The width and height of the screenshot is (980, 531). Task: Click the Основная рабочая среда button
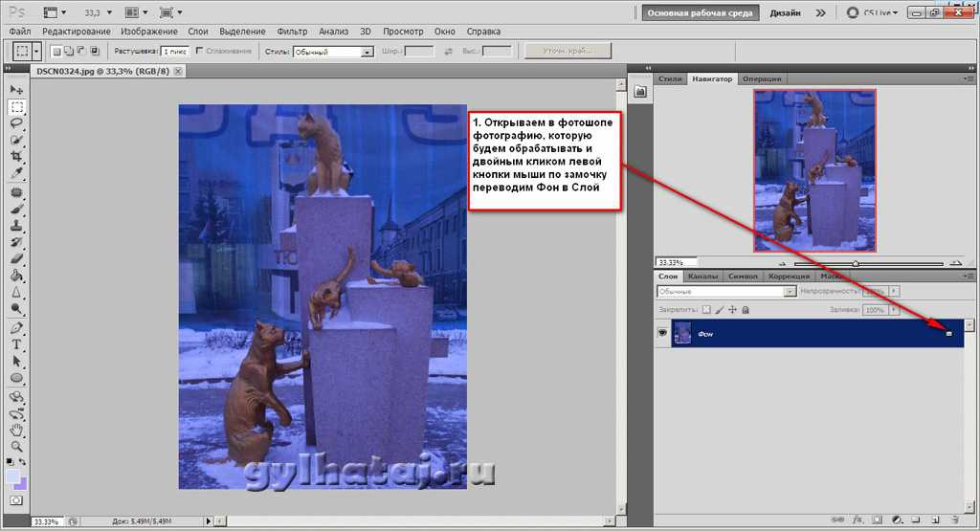702,13
